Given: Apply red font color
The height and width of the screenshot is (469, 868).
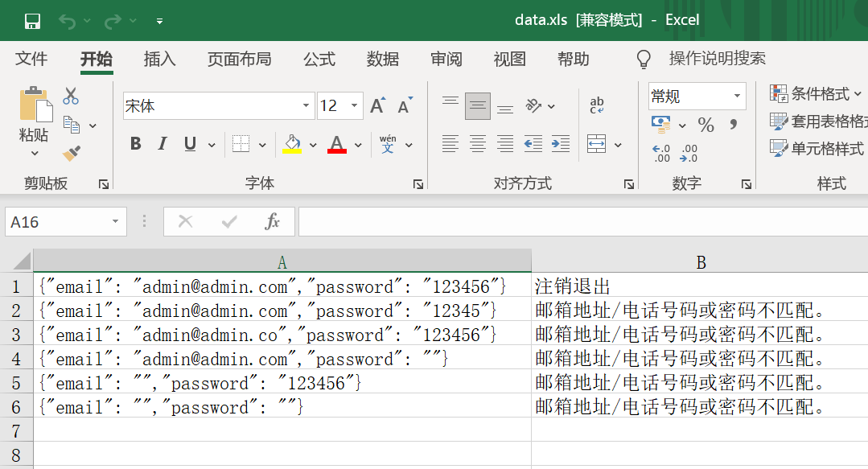Looking at the screenshot, I should tap(336, 144).
